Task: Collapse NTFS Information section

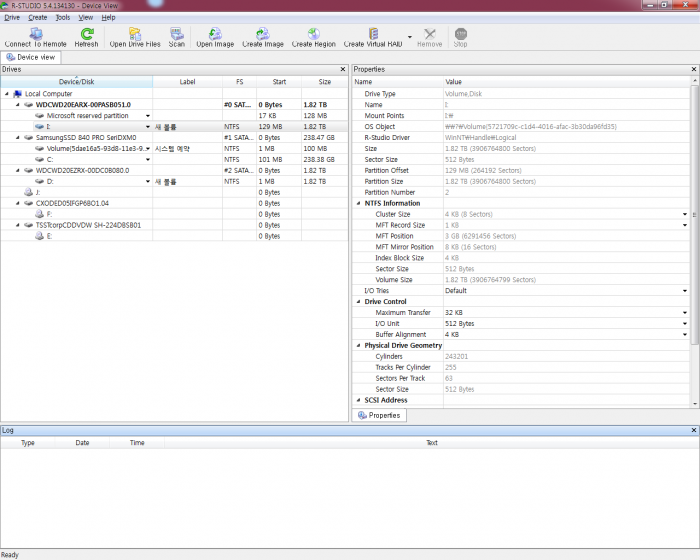Action: (x=358, y=203)
